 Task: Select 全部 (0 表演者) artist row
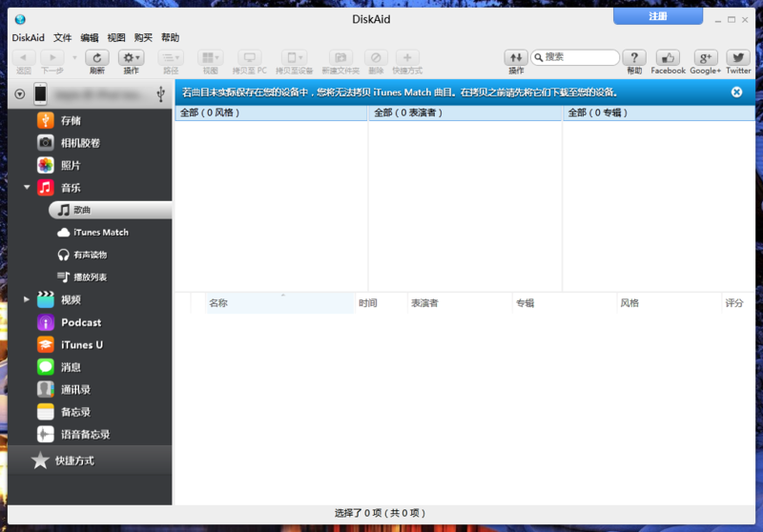click(465, 113)
